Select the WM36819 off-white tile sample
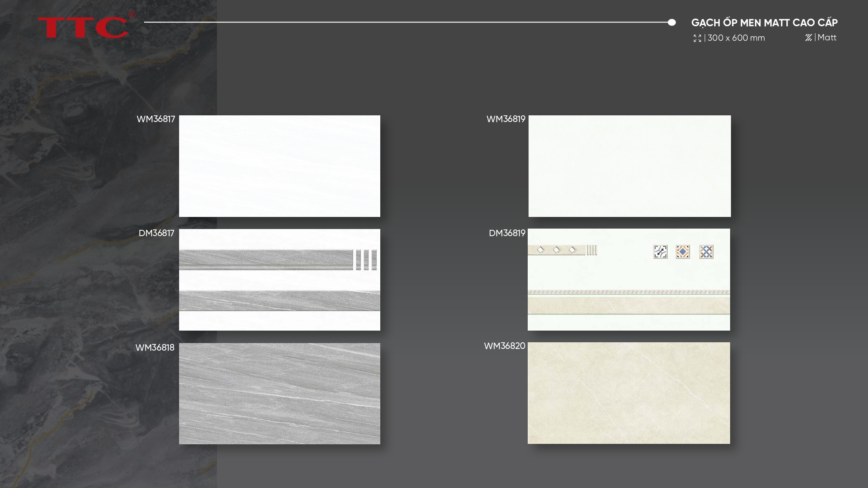The image size is (868, 488). 629,166
